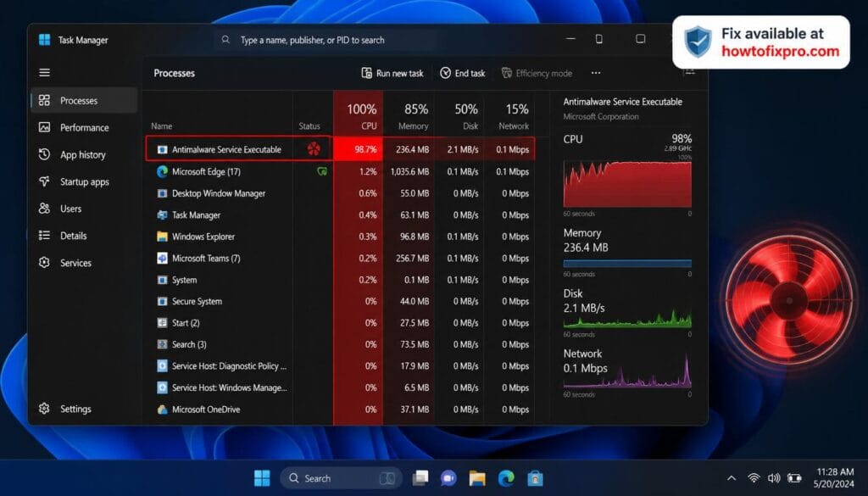Click the Search (3) process icon
This screenshot has height=496, width=868.
(162, 344)
